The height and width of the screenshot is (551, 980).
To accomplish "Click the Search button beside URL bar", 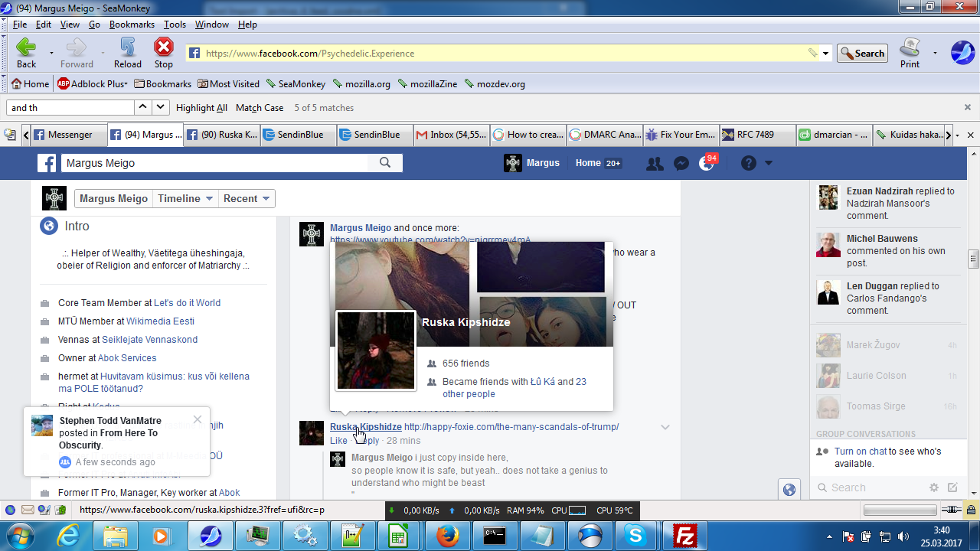I will [x=862, y=54].
